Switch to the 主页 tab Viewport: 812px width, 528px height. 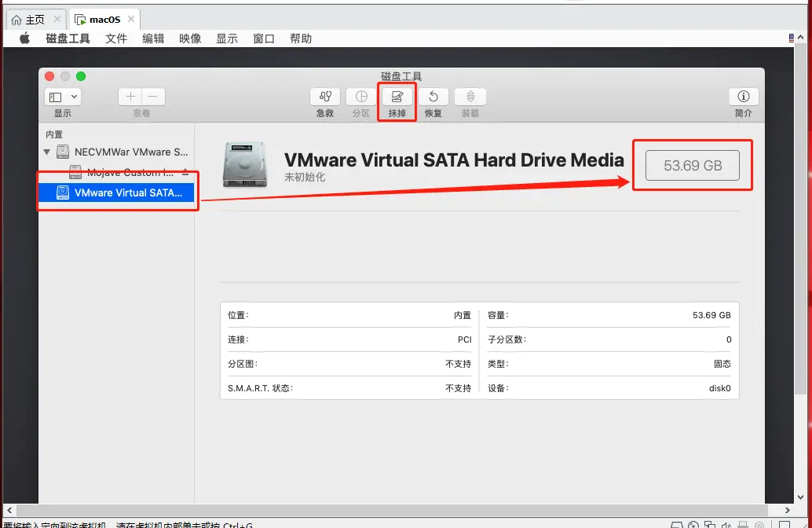pyautogui.click(x=36, y=19)
